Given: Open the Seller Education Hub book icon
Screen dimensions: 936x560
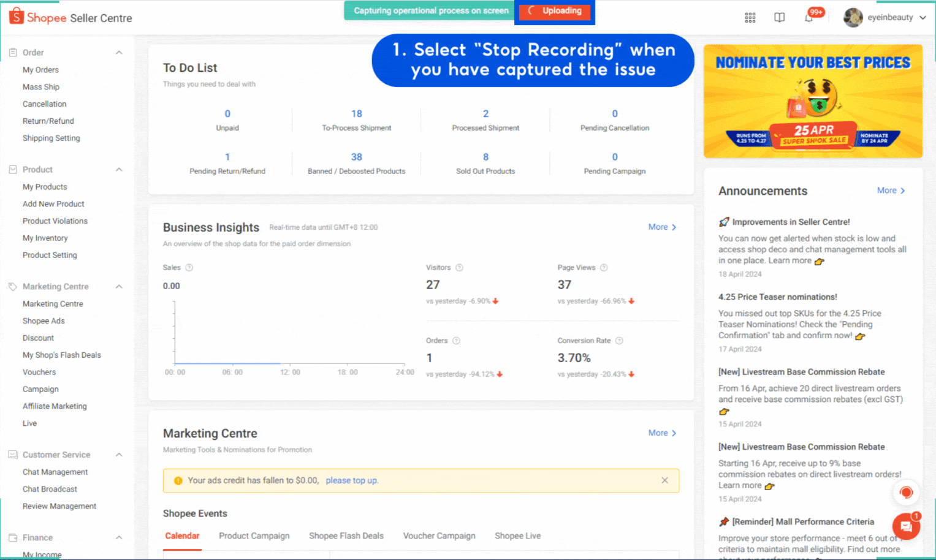Looking at the screenshot, I should [x=779, y=17].
